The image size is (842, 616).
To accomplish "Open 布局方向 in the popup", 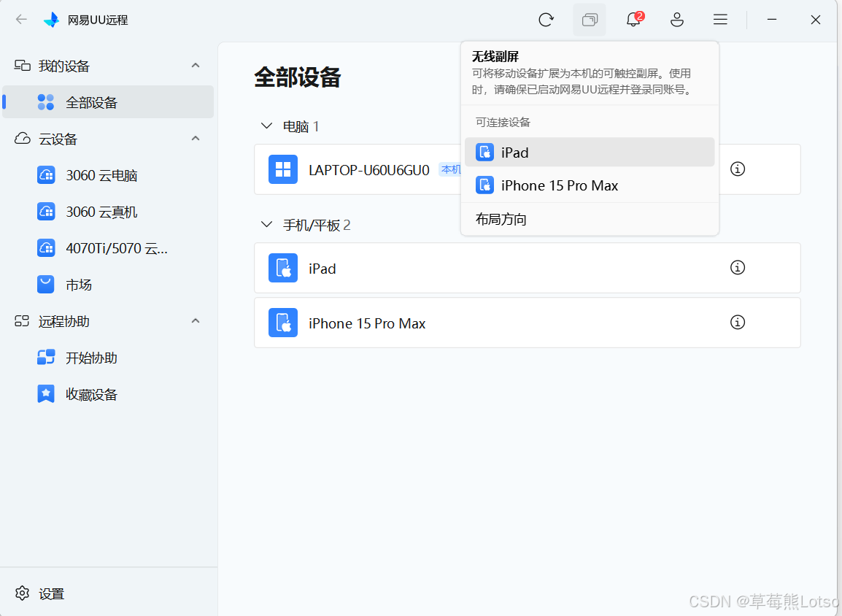I will click(x=590, y=219).
